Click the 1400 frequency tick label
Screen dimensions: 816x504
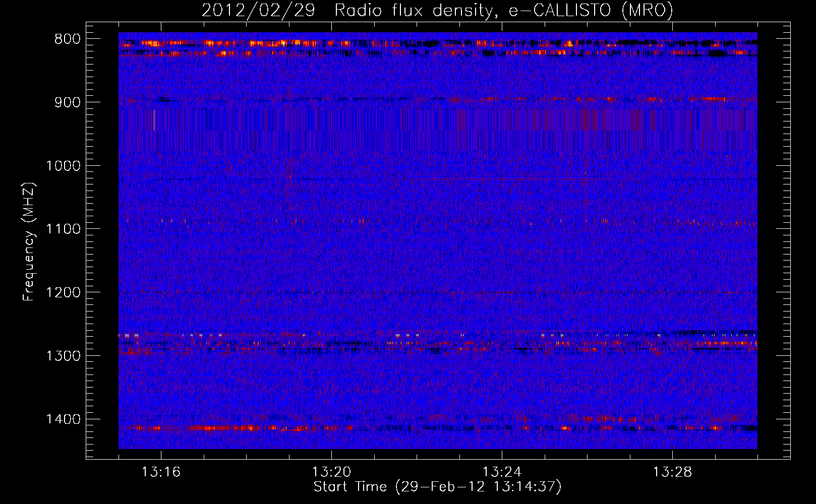[x=64, y=419]
